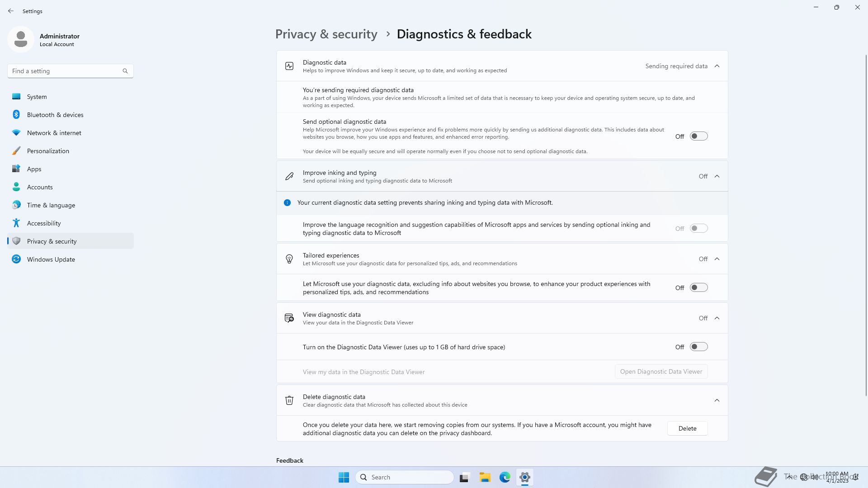Launch Microsoft Edge from the taskbar
868x488 pixels.
(505, 477)
